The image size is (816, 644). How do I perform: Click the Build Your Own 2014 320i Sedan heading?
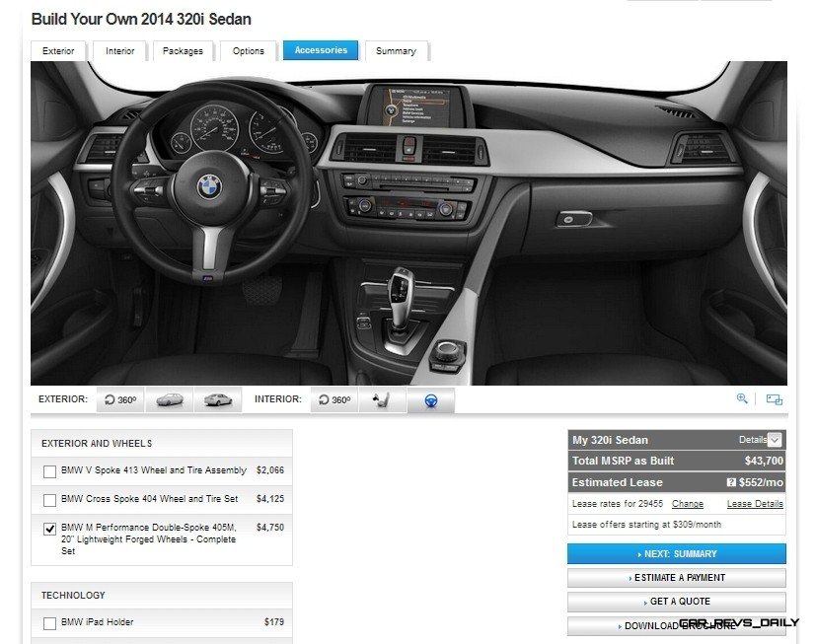point(141,20)
